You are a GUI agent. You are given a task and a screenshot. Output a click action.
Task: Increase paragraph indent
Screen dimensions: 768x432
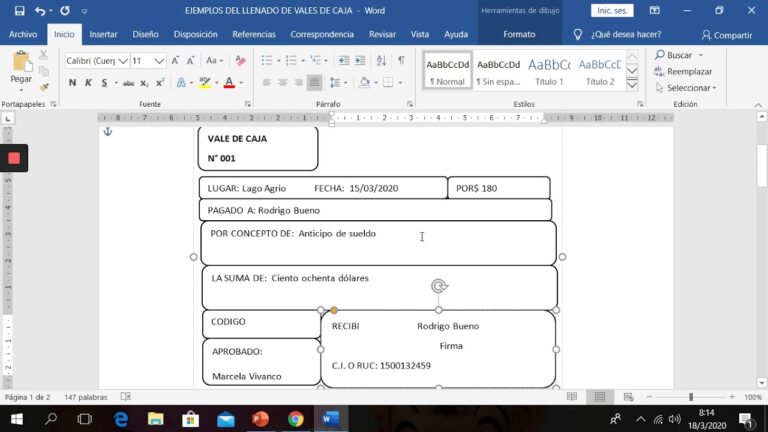tap(360, 60)
